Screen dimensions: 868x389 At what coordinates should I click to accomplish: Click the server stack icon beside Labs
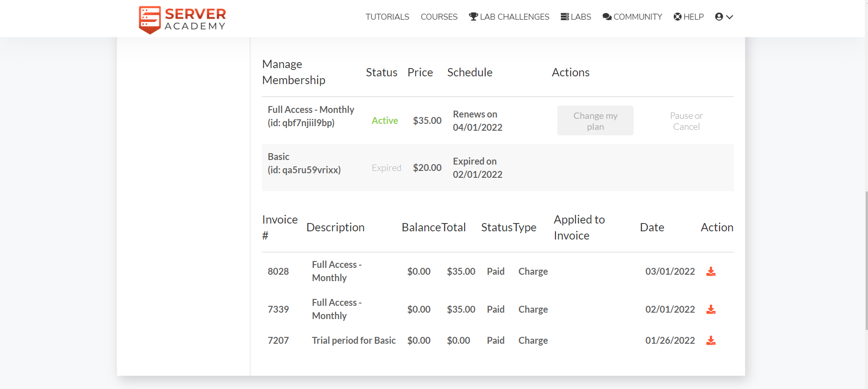(565, 16)
